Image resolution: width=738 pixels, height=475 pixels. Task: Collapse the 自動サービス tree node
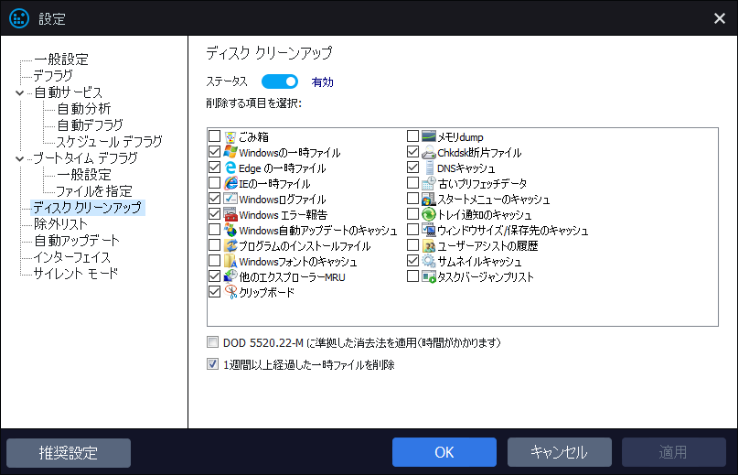click(20, 93)
